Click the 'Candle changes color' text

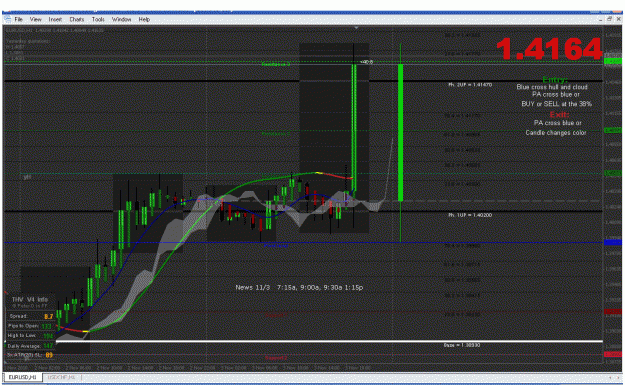point(556,133)
